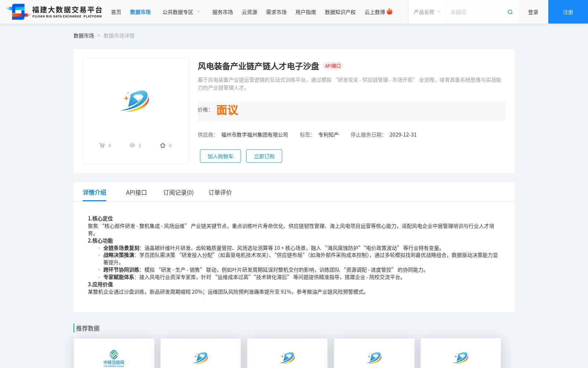588x368 pixels.
Task: Click the 3.应用价值 heading
Action: (x=100, y=284)
